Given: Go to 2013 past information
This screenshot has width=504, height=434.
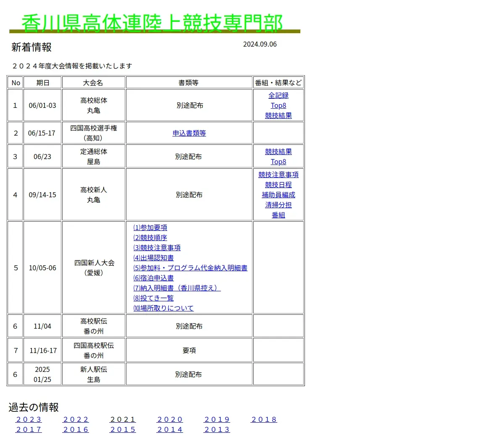Looking at the screenshot, I should pyautogui.click(x=217, y=429).
